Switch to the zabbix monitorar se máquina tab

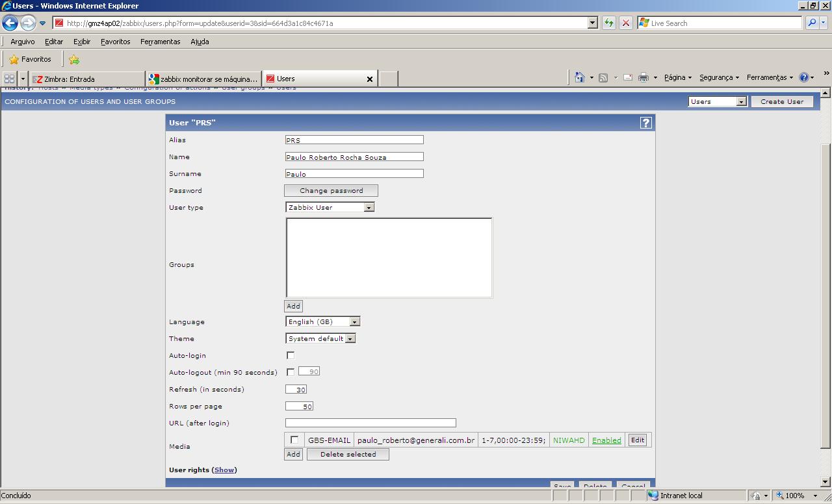pos(204,79)
